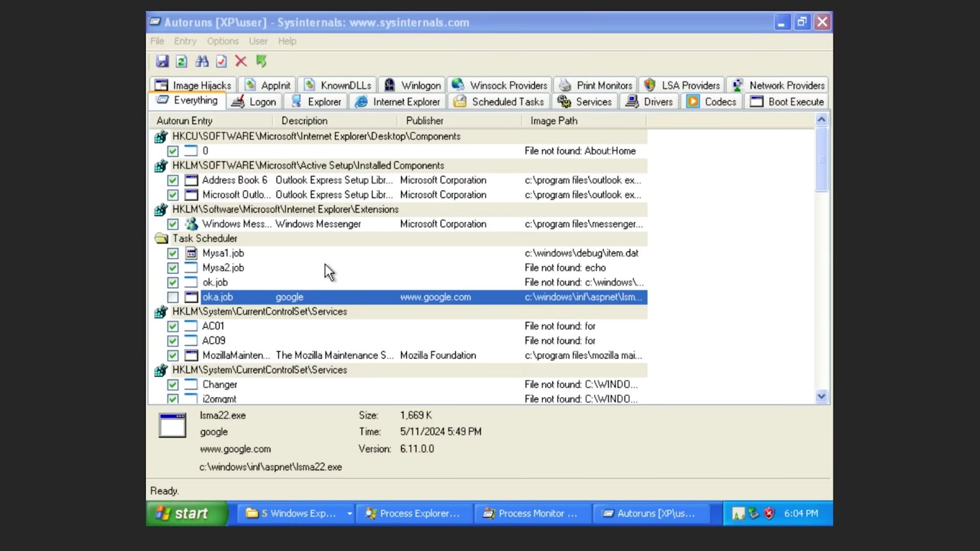Switch to the Services tab

[585, 102]
